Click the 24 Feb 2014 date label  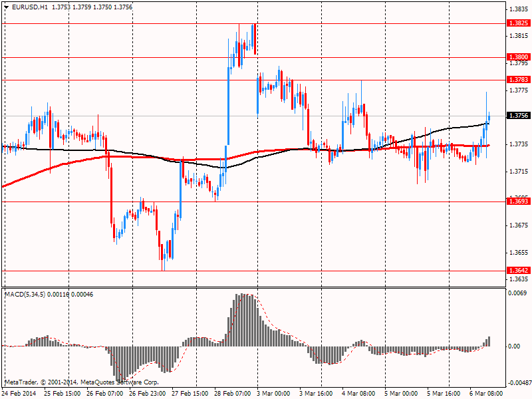(19, 394)
